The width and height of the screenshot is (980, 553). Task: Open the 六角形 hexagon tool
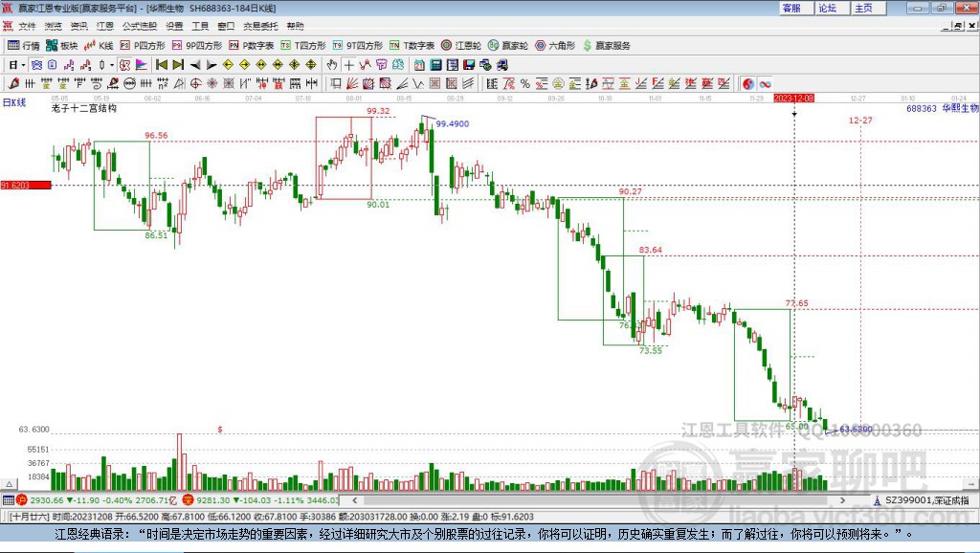[555, 46]
